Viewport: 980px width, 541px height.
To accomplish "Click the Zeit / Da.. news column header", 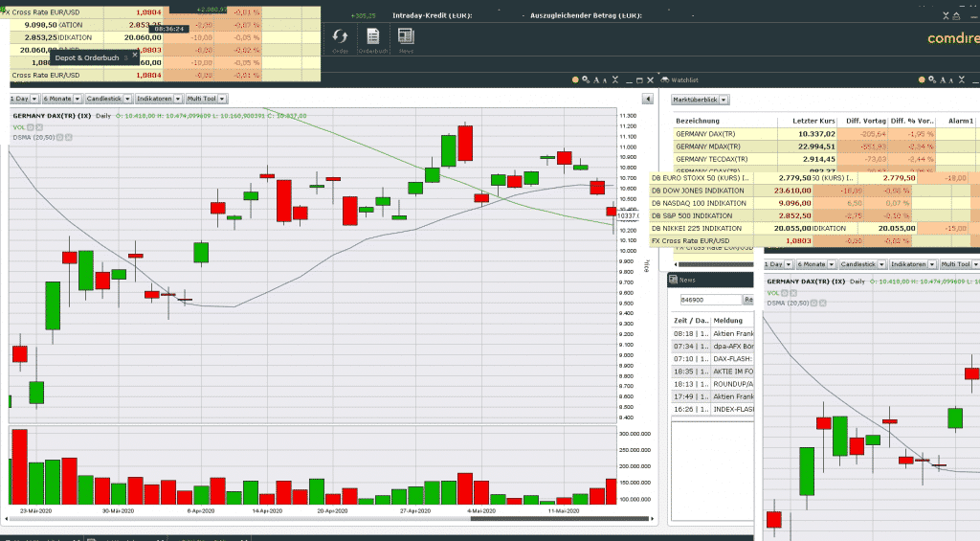I will click(x=691, y=320).
